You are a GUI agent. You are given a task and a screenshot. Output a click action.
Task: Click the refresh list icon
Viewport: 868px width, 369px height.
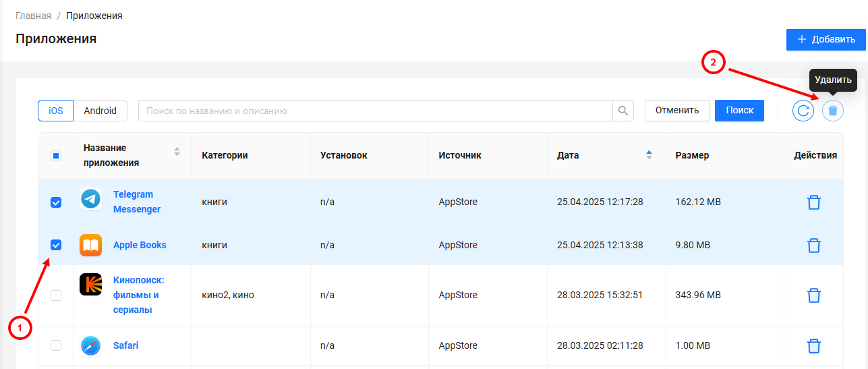click(803, 111)
